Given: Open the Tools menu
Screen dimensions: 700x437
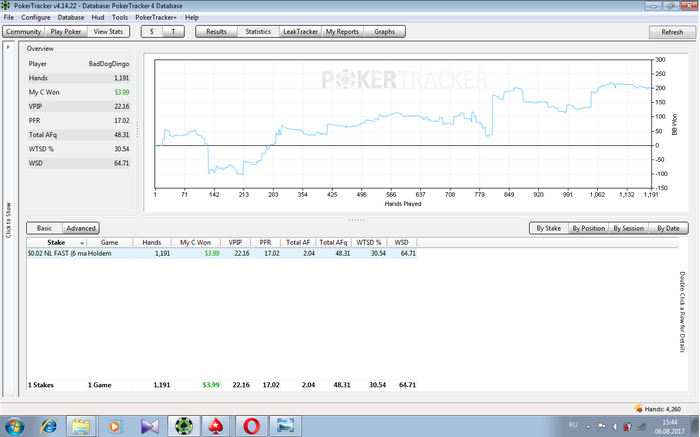Looking at the screenshot, I should [120, 17].
